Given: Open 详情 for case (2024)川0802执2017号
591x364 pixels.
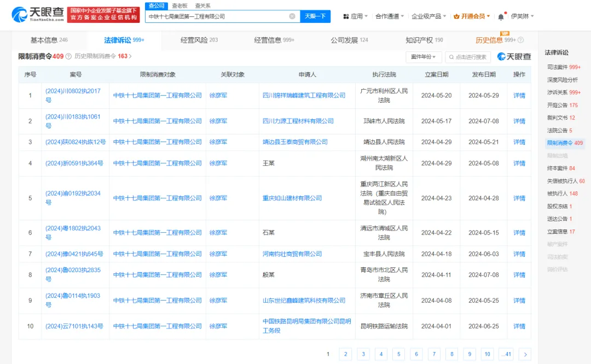Looking at the screenshot, I should pyautogui.click(x=519, y=96).
